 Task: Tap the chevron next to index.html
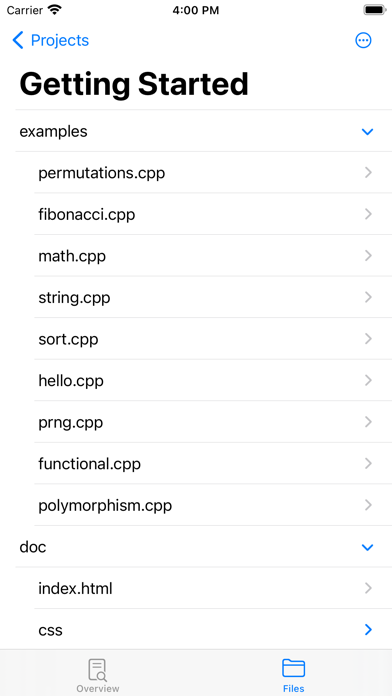(368, 589)
